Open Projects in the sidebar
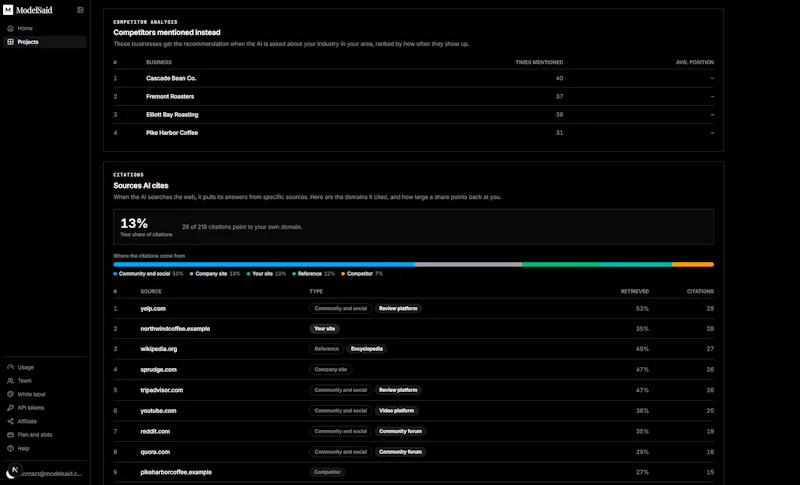The height and width of the screenshot is (485, 800). (x=45, y=42)
